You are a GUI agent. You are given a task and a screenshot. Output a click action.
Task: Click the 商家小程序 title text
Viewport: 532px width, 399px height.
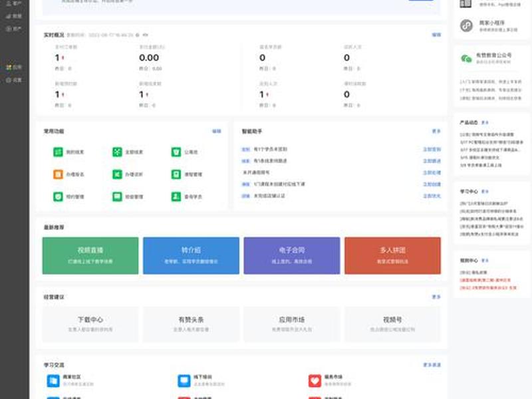click(491, 23)
